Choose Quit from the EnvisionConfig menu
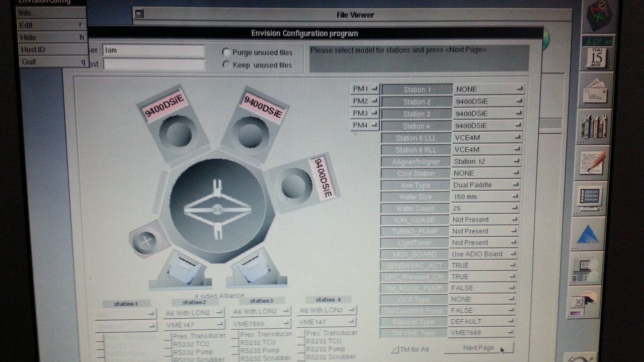The image size is (644, 362). tap(50, 62)
